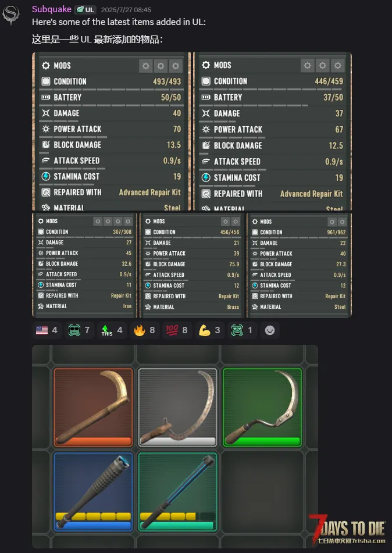The width and height of the screenshot is (392, 553).
Task: Open the add reaction smiley picker
Action: tap(270, 330)
